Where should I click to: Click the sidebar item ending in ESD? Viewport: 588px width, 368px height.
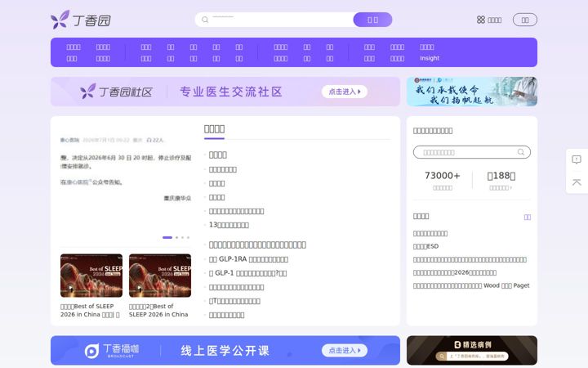[x=425, y=246]
